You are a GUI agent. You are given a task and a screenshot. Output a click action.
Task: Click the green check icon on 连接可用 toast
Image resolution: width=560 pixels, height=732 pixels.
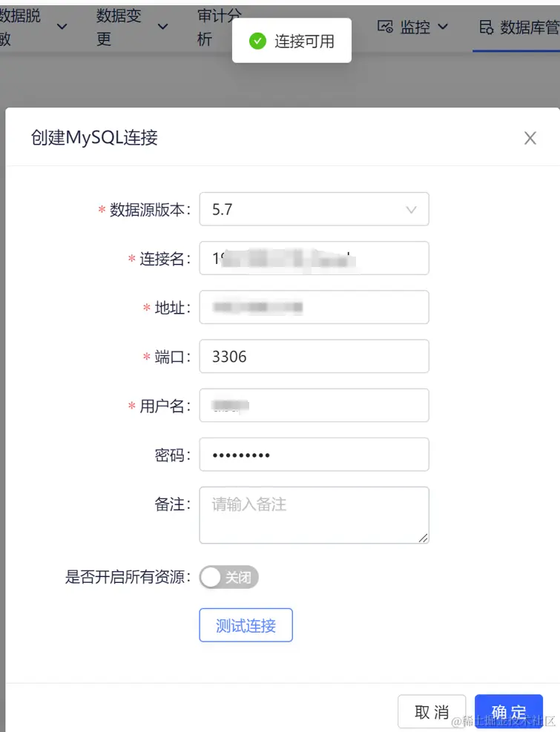click(259, 41)
